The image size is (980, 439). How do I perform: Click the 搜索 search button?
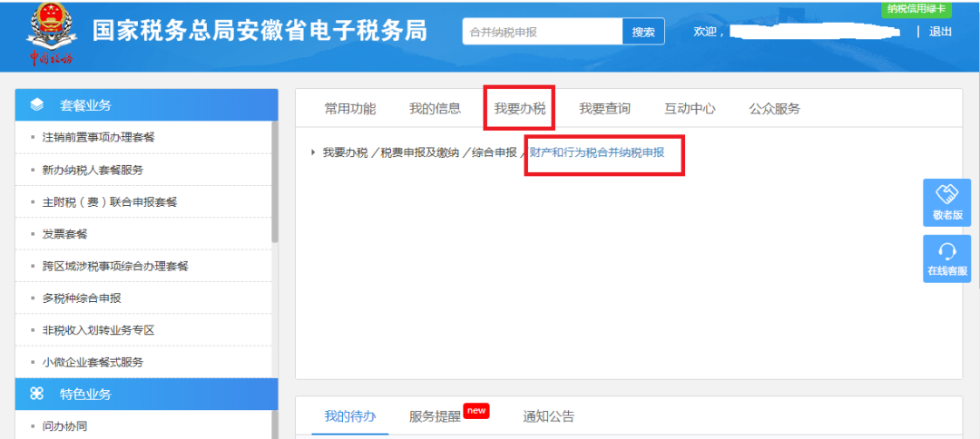pos(643,32)
